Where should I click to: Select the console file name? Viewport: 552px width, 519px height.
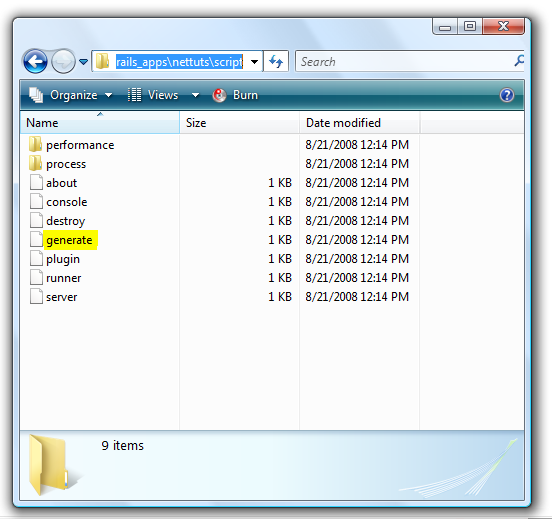point(67,202)
